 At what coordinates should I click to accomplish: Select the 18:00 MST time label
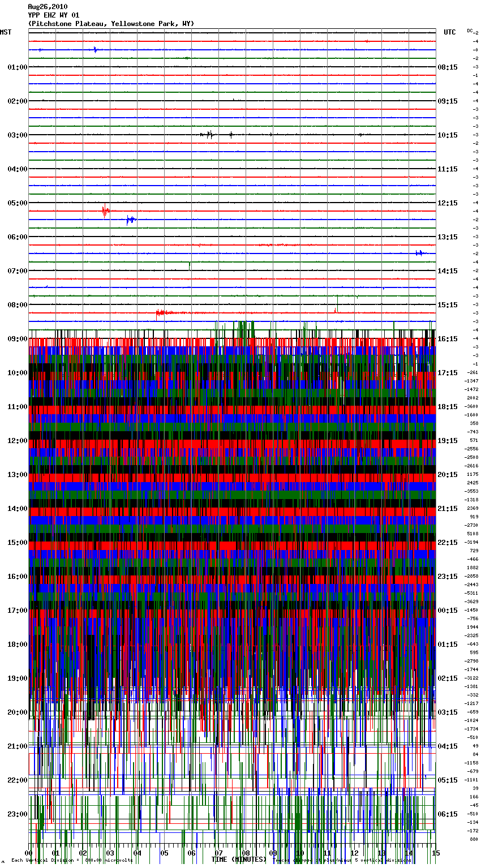[18, 644]
